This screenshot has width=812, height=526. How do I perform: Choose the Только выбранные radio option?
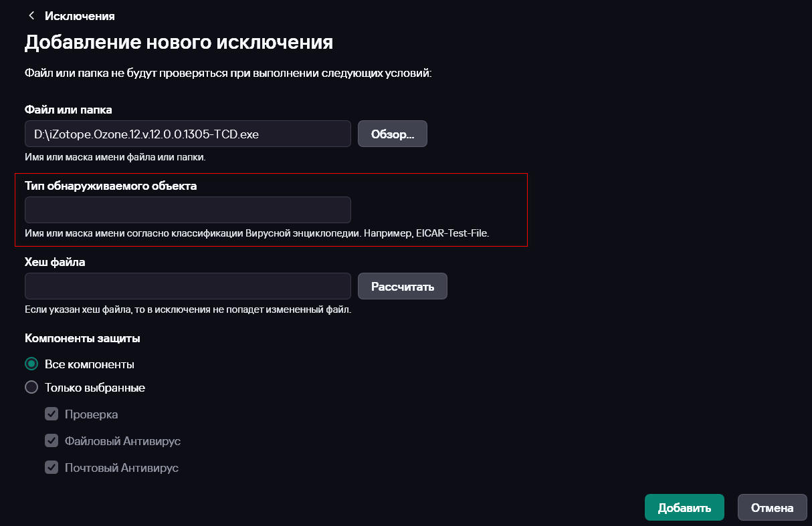point(31,387)
